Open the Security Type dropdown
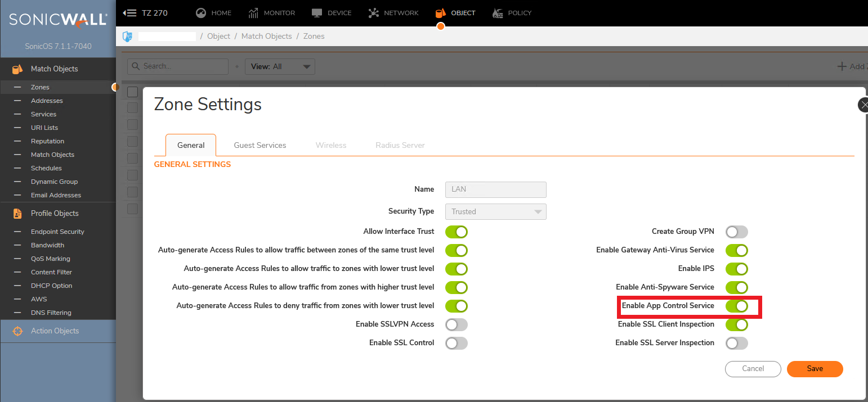The image size is (868, 402). [495, 212]
